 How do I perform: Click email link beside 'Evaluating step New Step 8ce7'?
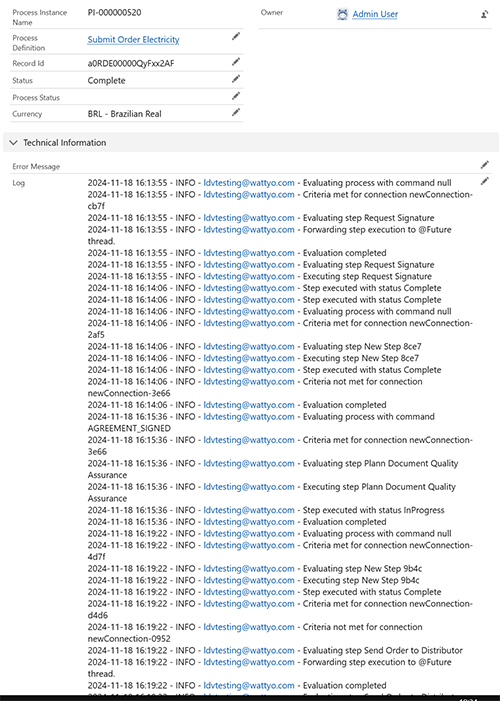coord(249,346)
